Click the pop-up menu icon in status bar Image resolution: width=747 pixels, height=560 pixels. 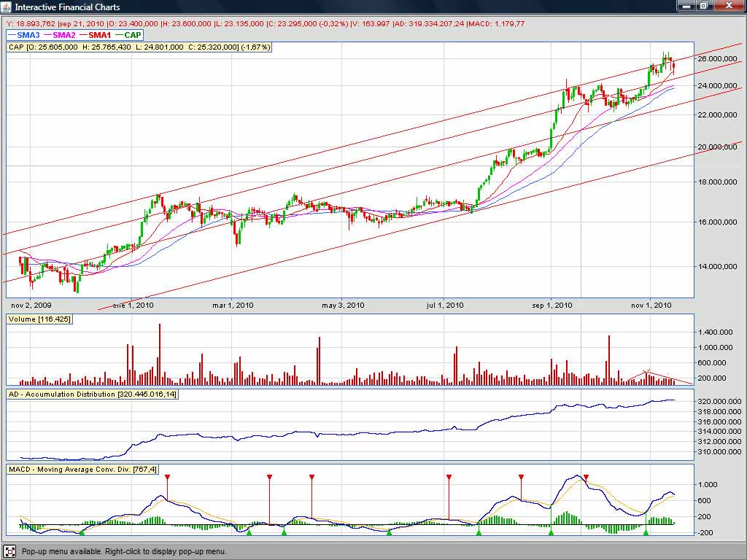[9, 551]
